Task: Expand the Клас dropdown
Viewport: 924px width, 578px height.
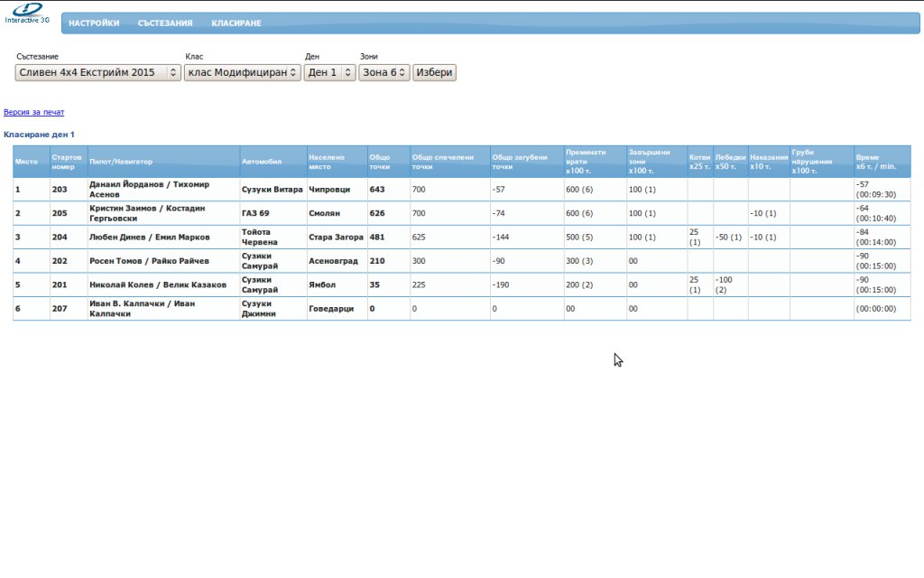Action: [242, 72]
